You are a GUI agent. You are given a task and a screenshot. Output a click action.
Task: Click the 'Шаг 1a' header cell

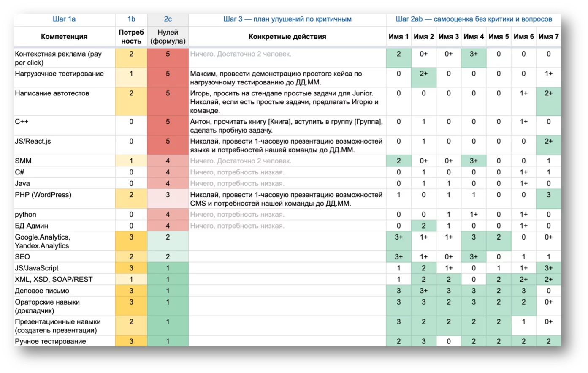(64, 19)
